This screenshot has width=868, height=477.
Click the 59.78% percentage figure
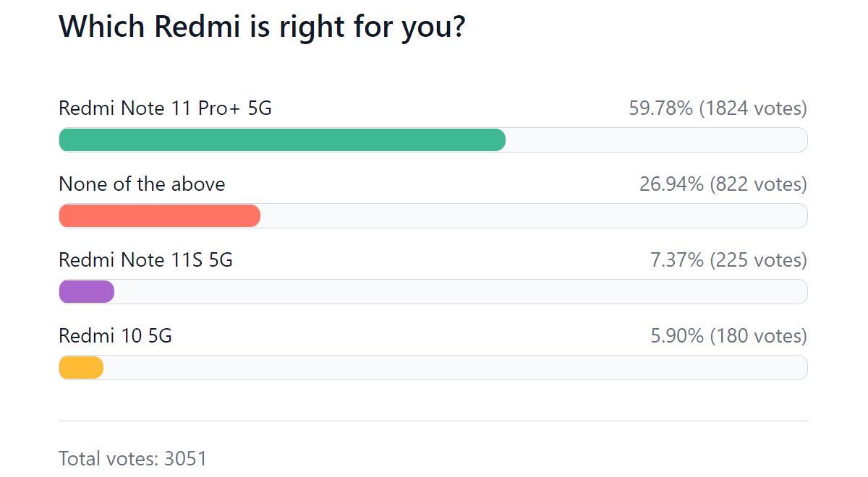[660, 108]
